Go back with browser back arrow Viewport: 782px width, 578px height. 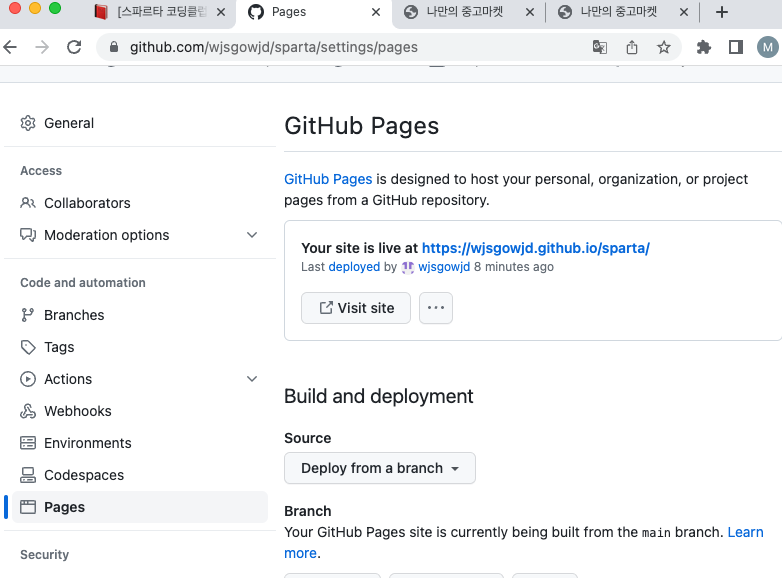[x=10, y=47]
